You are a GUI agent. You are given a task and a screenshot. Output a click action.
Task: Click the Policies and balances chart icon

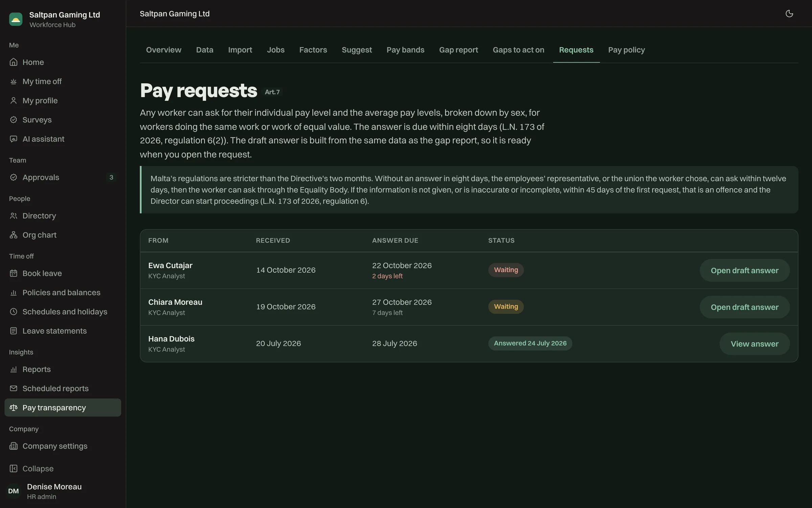coord(14,292)
